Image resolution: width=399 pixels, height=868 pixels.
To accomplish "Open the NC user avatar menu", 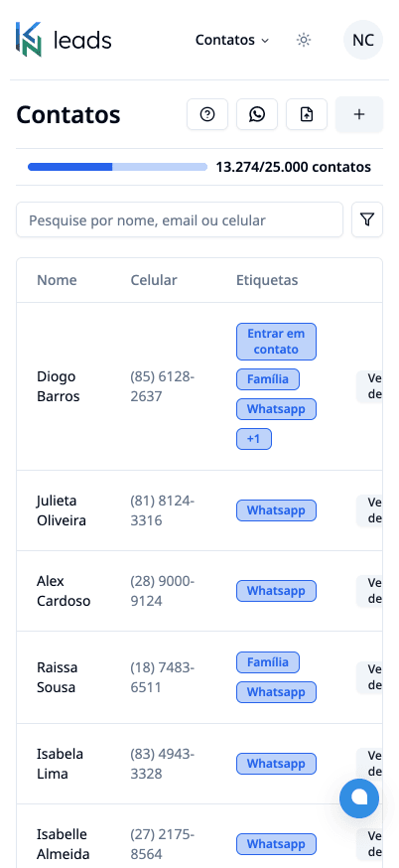I will point(363,40).
